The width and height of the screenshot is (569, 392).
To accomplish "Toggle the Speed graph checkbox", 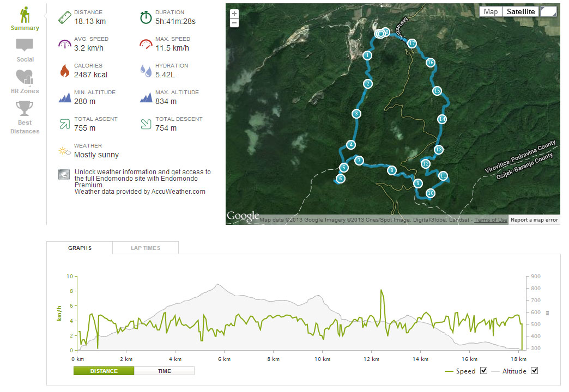I will tap(483, 371).
